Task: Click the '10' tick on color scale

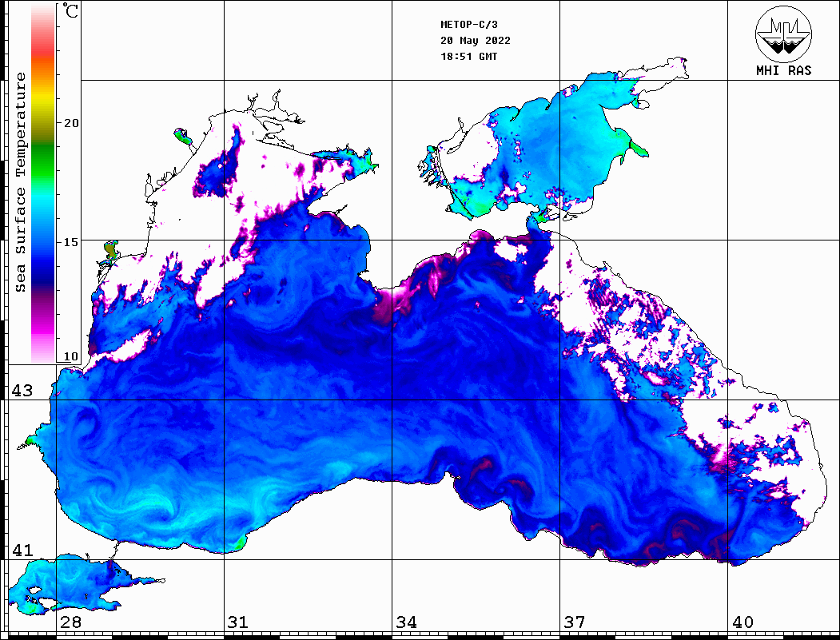Action: tap(70, 356)
